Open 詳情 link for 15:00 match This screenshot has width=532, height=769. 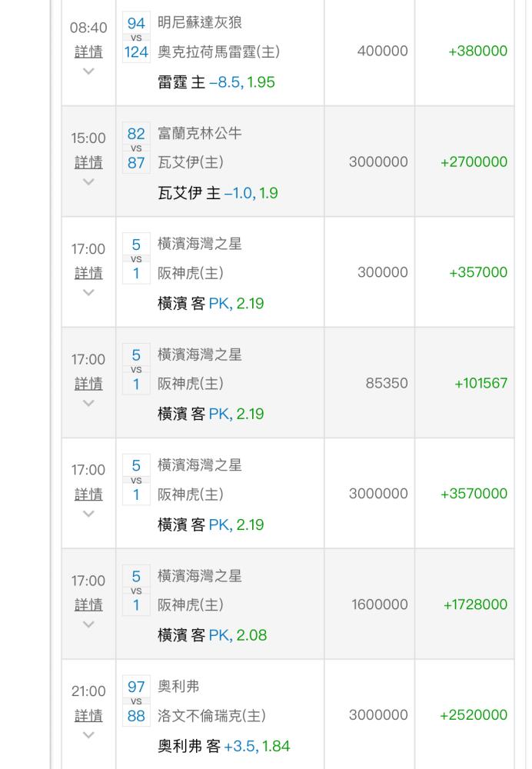[x=88, y=162]
